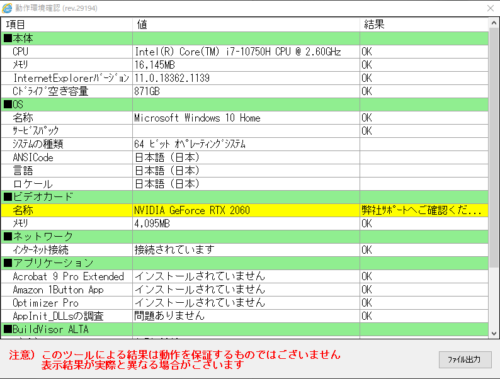The image size is (500, 379).
Task: Click the scrollbar up arrow
Action: (494, 23)
